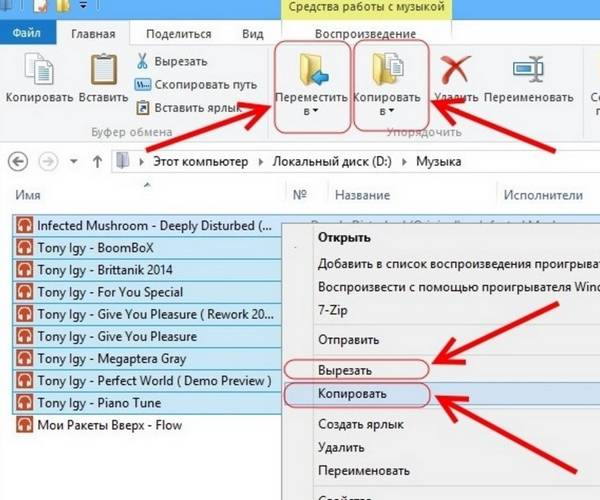Click the Вырезать scissors icon in ribbon
Screen dimensions: 600x500
tap(142, 61)
